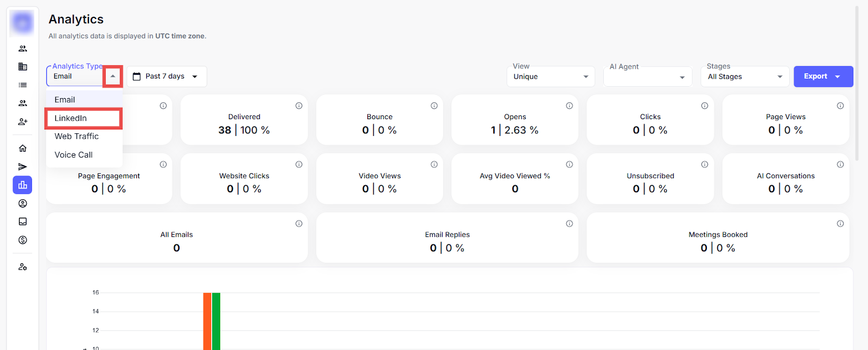Viewport: 868px width, 350px height.
Task: Click the list icon in the sidebar
Action: click(x=23, y=85)
